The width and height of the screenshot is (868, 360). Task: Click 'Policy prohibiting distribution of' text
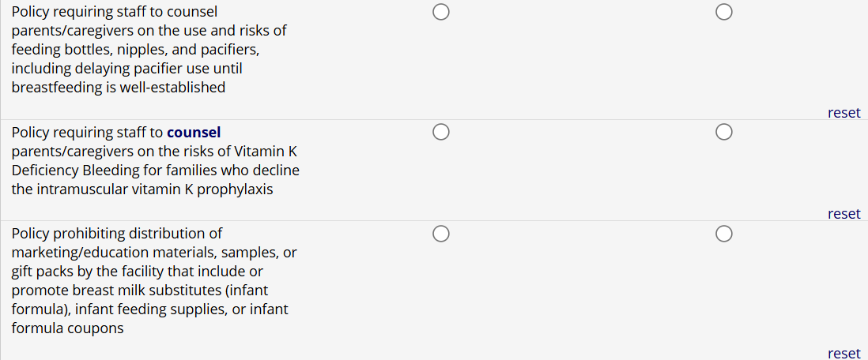[x=117, y=233]
